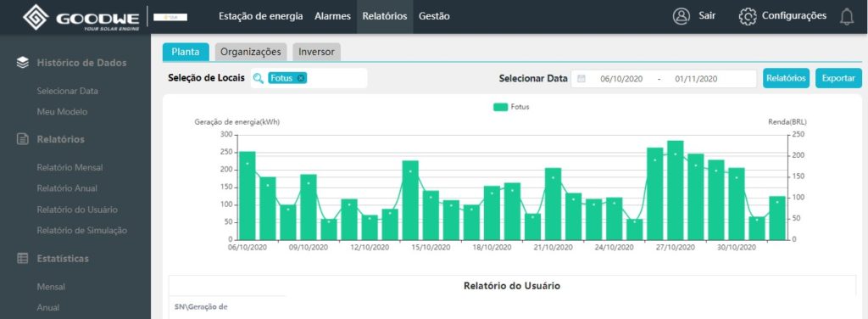868x319 pixels.
Task: Open Configurações text link
Action: click(x=793, y=15)
